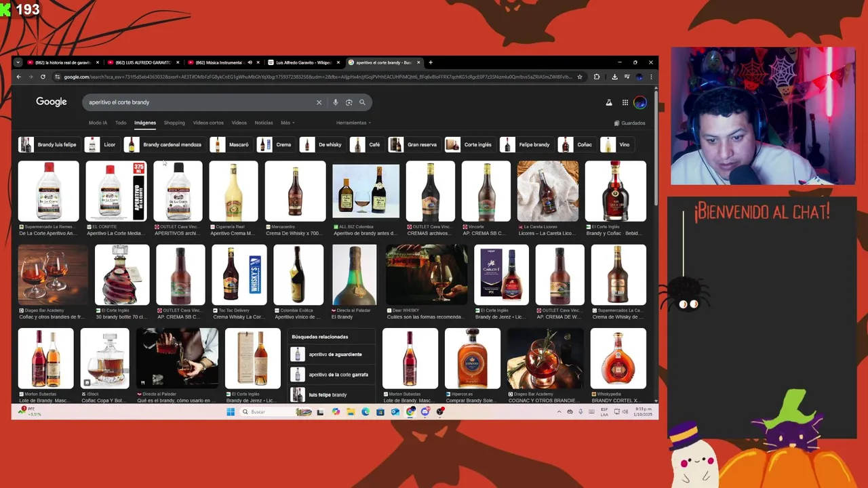This screenshot has height=488, width=868.
Task: Switch to the Luis Alfredo Garavito Wikipedia tab
Action: [303, 62]
